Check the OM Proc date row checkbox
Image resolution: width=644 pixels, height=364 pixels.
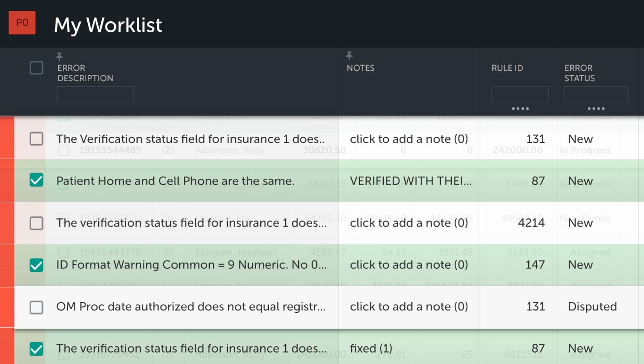coord(36,307)
